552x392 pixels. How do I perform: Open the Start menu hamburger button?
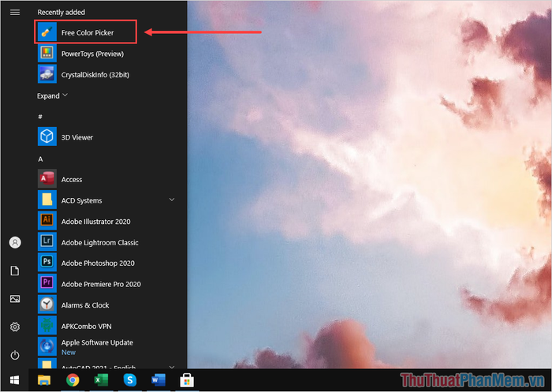click(15, 13)
